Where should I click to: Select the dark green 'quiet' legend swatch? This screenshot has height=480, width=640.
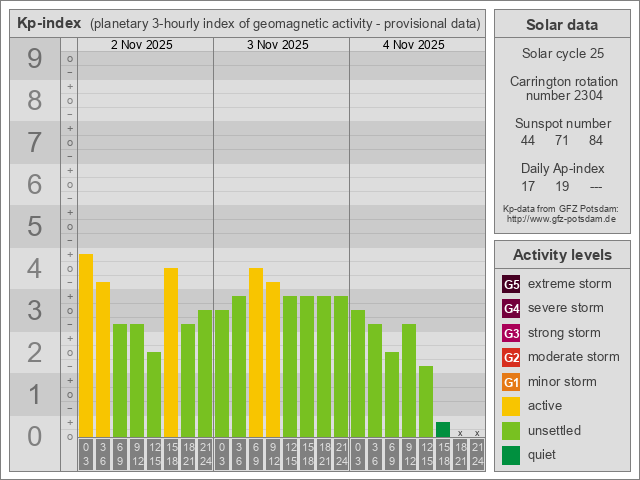pos(511,455)
